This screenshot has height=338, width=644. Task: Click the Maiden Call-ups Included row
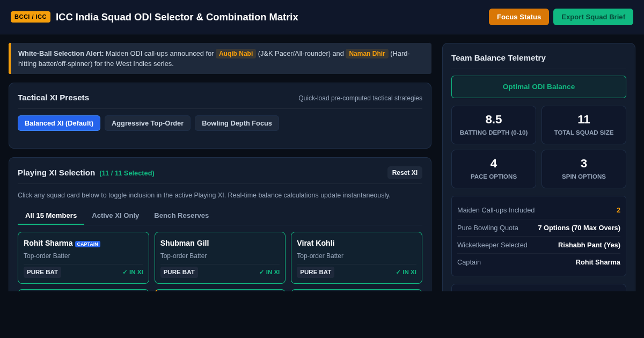[x=539, y=210]
